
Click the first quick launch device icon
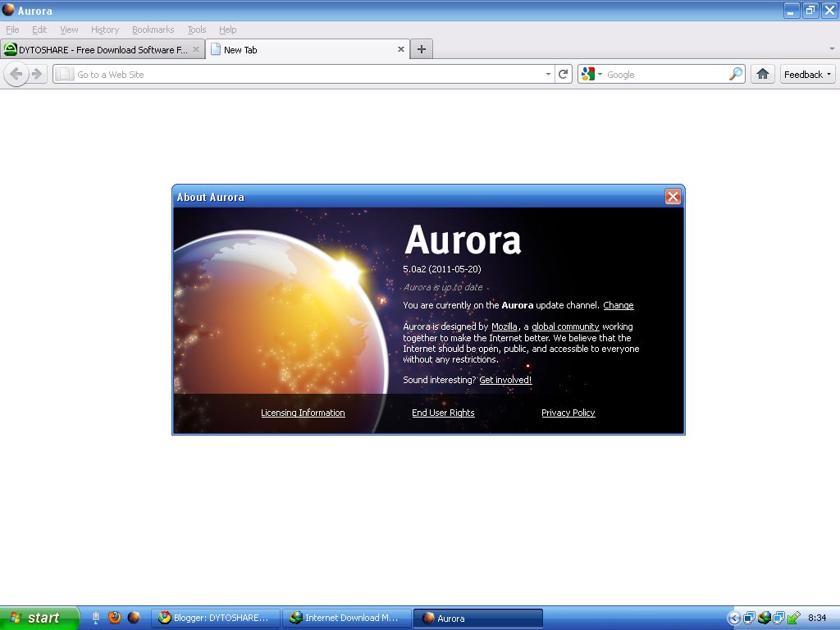[96, 618]
